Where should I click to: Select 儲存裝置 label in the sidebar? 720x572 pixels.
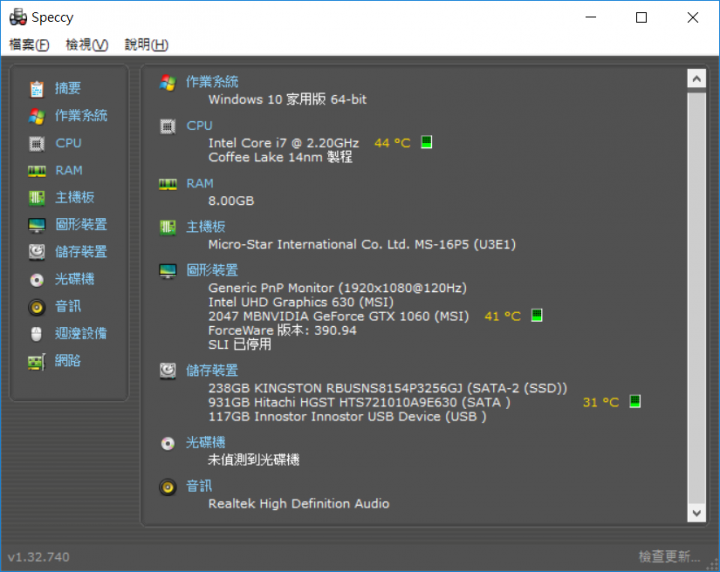[x=81, y=252]
